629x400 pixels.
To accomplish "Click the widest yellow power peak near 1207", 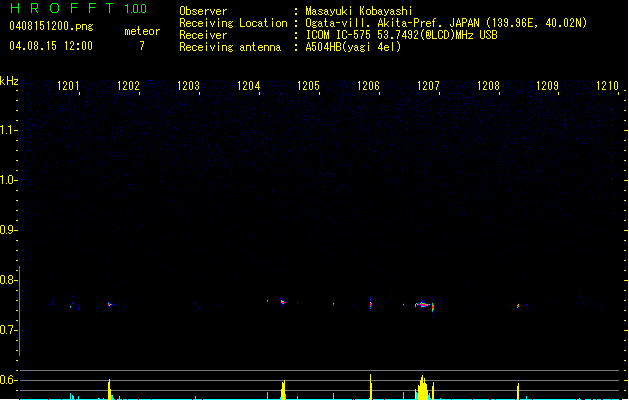I will (x=422, y=388).
